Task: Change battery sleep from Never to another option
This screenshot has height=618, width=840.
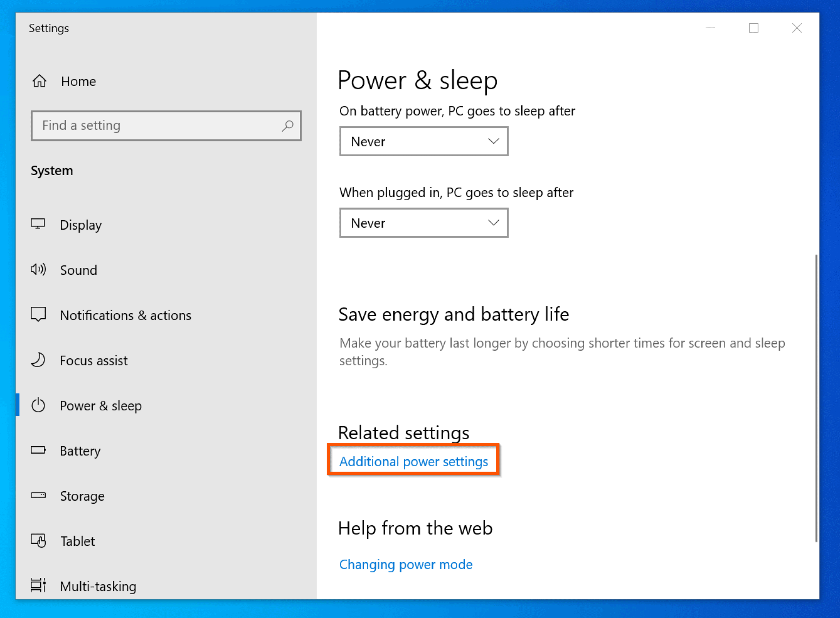Action: pos(423,141)
